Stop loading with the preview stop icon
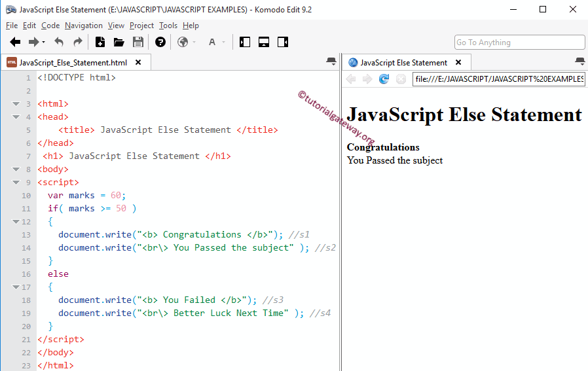 401,79
